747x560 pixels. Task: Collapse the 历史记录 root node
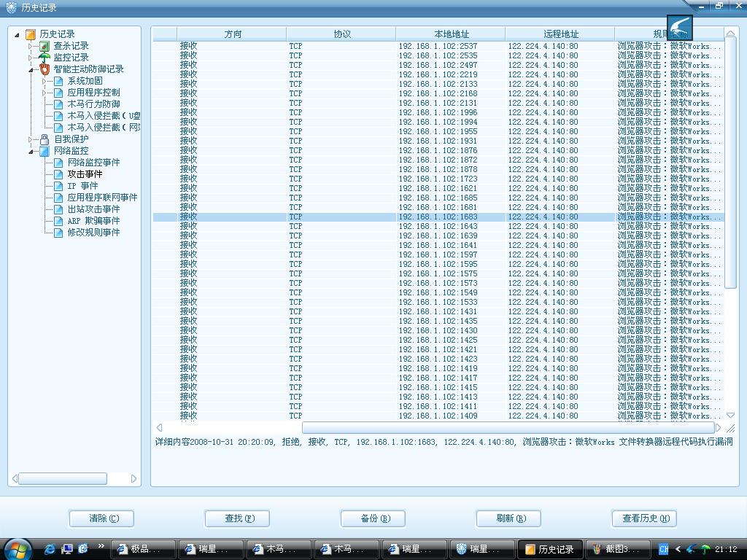pos(18,34)
